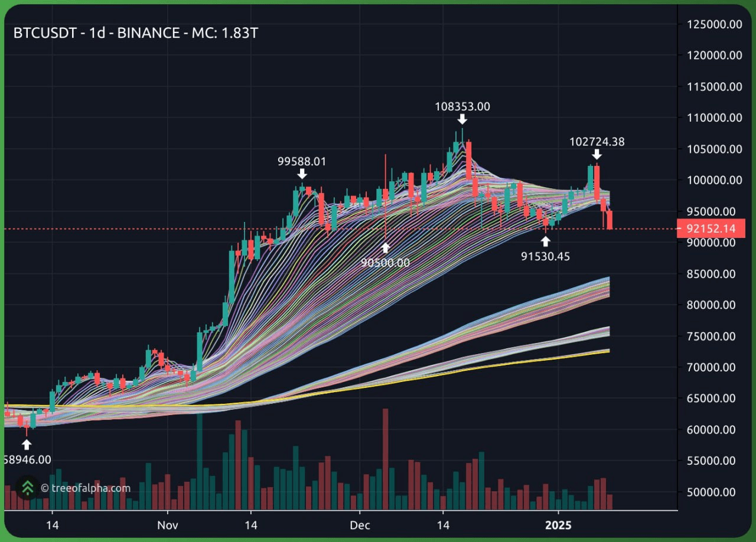Click the 100000.00 price axis label
756x542 pixels.
click(x=715, y=180)
